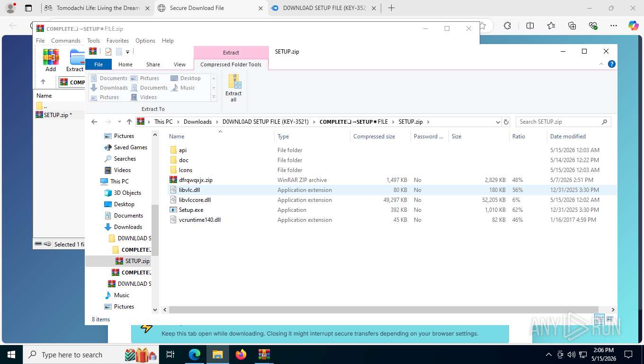Open Explorer help question mark icon

point(612,64)
